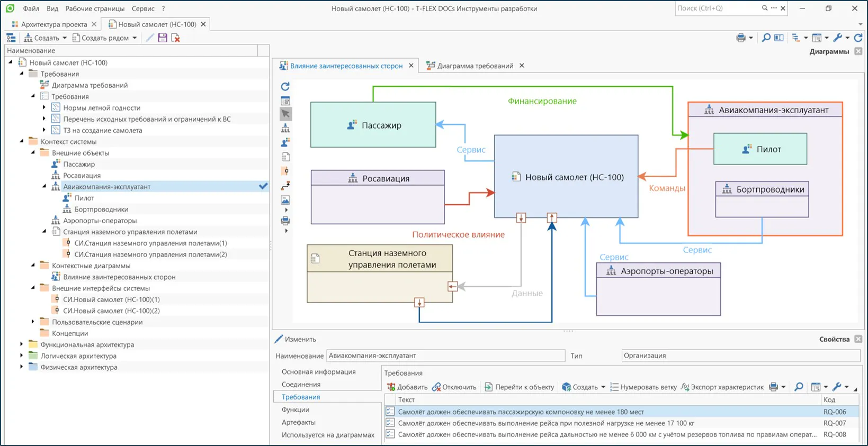Select the arrow pointer tool in the diagram toolbar
The image size is (868, 446).
coord(285,114)
